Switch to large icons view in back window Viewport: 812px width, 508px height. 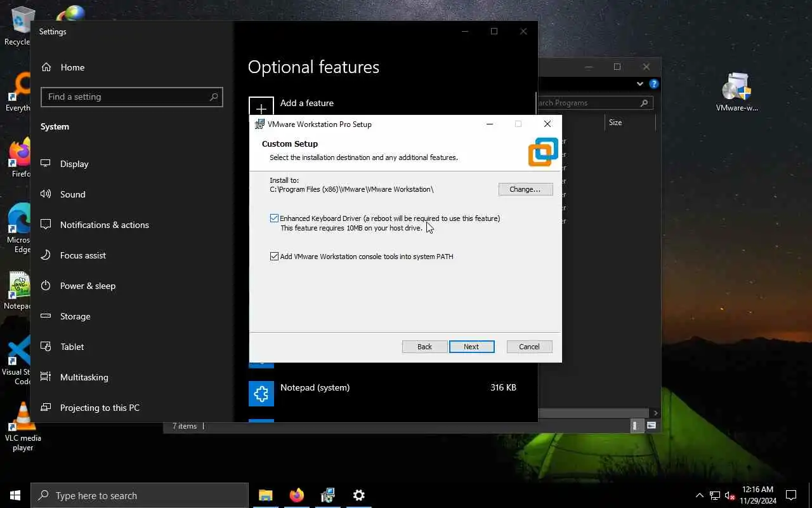tap(651, 426)
